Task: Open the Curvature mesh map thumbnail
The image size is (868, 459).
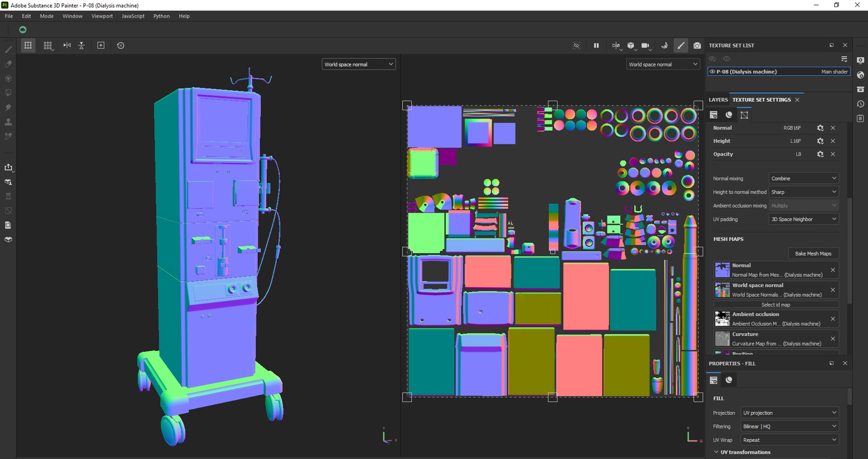Action: coord(722,339)
